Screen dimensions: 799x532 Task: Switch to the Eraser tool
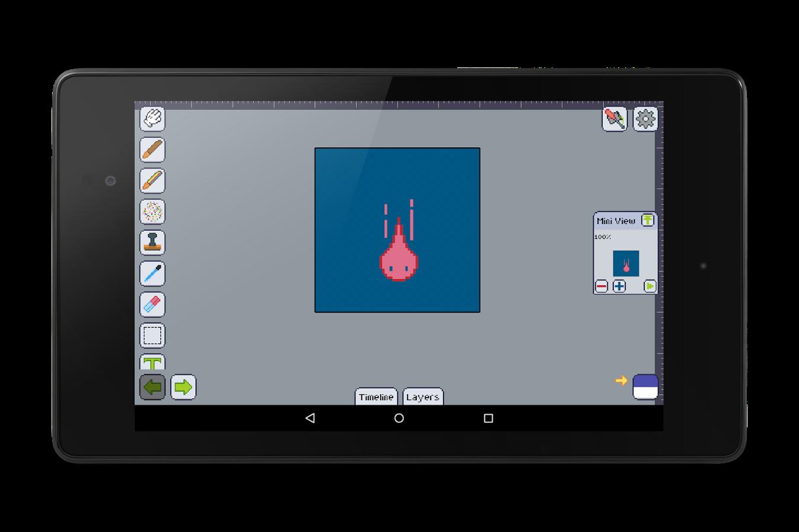click(x=152, y=304)
